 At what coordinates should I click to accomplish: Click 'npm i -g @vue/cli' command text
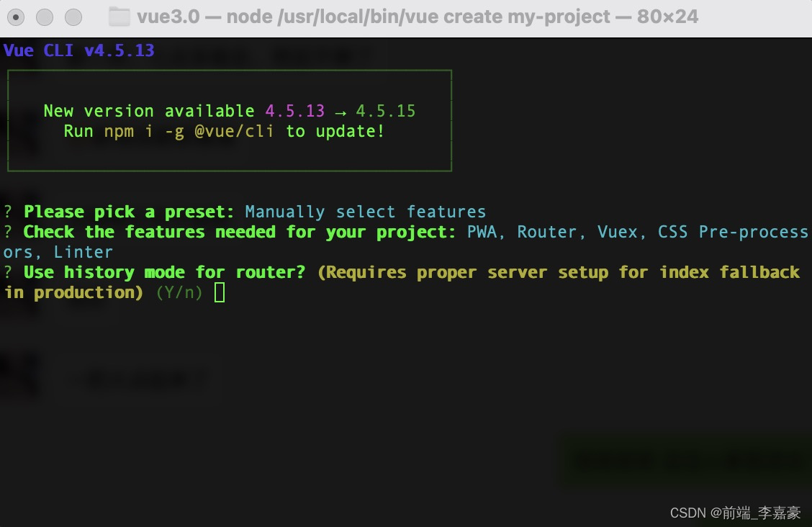(x=189, y=132)
